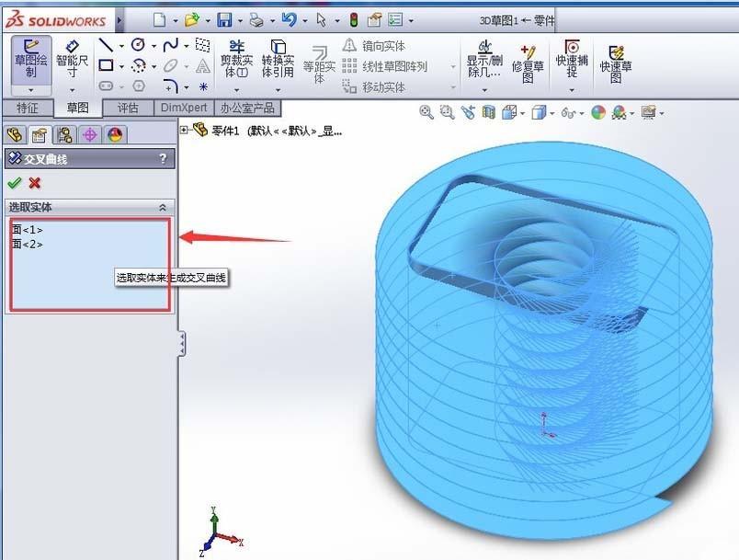Viewport: 739px width, 560px height.
Task: Click the Zoom to Area magnifier icon
Action: 448,112
